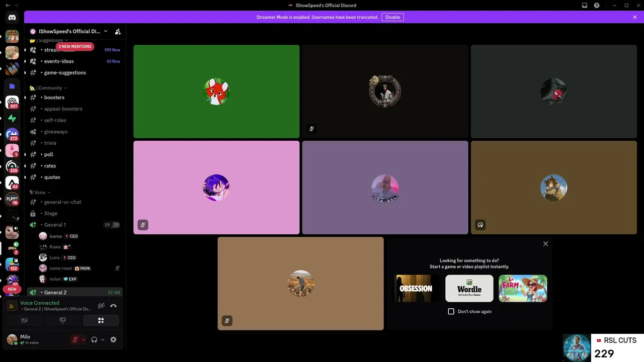This screenshot has width=644, height=362.
Task: Open Milo's user profile panel
Action: pyautogui.click(x=36, y=339)
